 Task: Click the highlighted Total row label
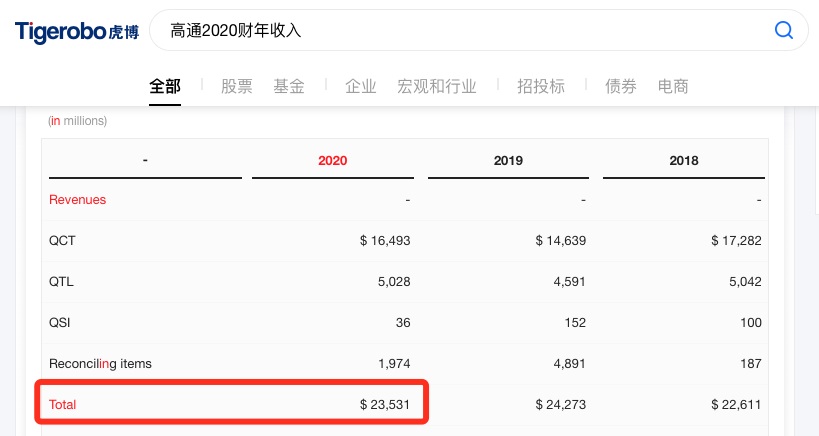[62, 404]
